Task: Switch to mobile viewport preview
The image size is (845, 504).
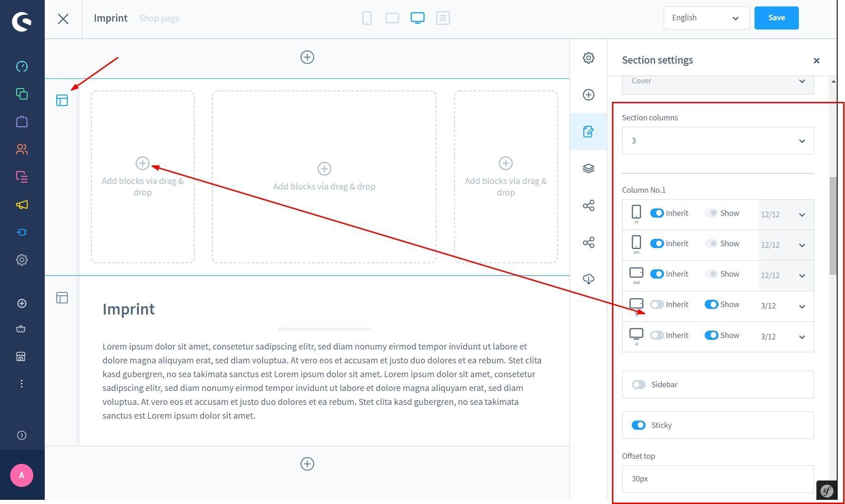Action: 367,18
